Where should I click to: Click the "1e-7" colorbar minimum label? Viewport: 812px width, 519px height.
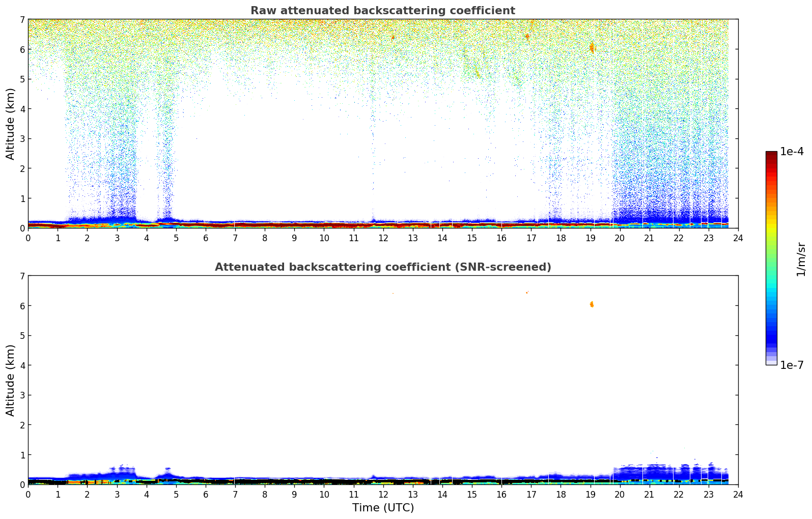click(x=792, y=365)
